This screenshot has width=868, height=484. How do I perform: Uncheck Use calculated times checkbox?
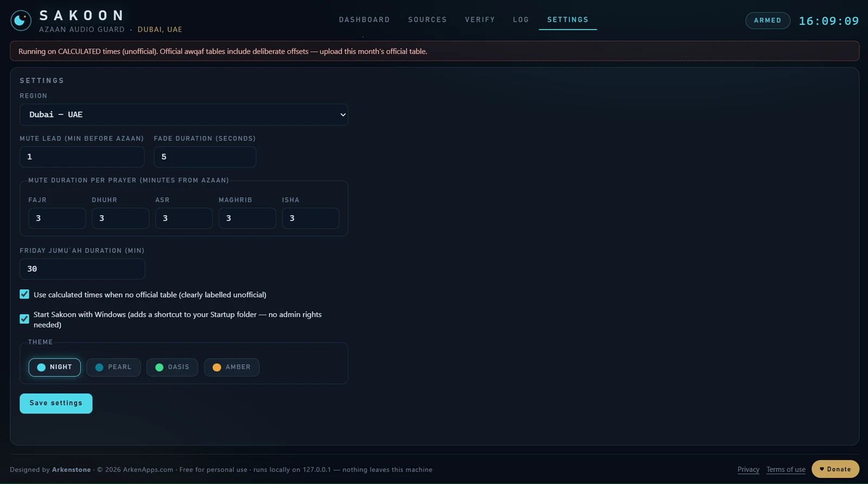click(x=24, y=294)
